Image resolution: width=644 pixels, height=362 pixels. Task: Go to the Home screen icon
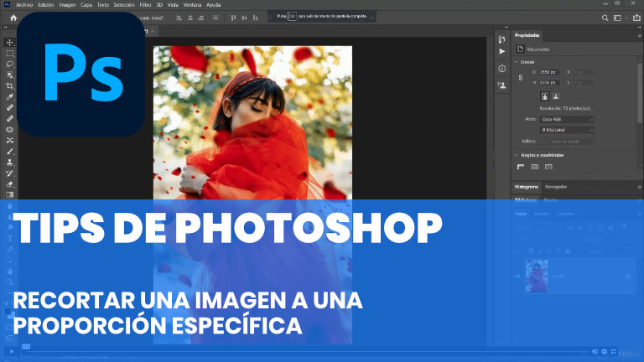[13, 18]
